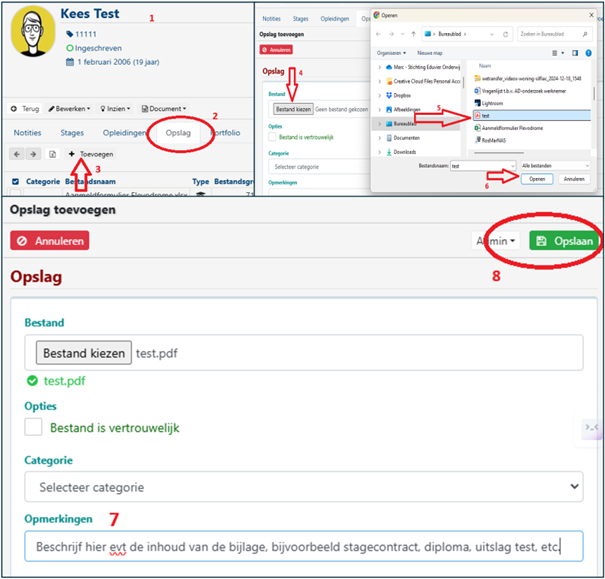605x579 pixels.
Task: Click the Bestandsnaam combo box containing 'test'
Action: [x=483, y=166]
